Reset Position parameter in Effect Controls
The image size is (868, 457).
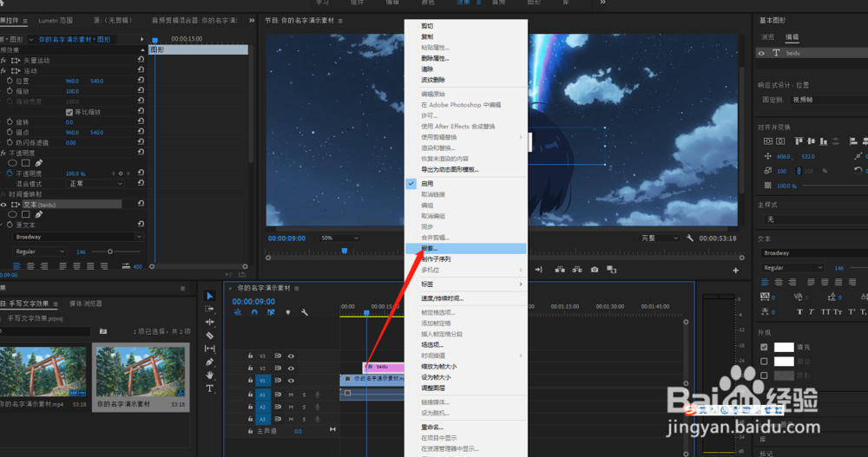(141, 81)
